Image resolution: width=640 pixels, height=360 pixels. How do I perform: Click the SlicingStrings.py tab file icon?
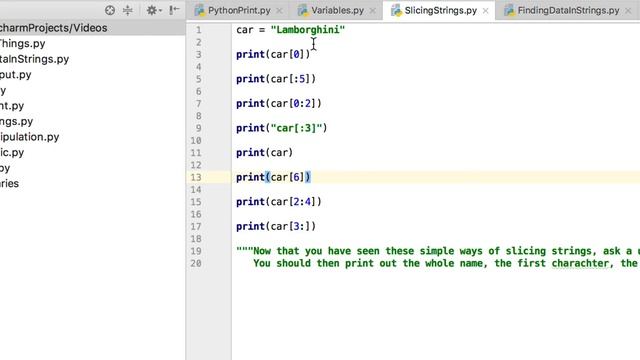point(396,11)
